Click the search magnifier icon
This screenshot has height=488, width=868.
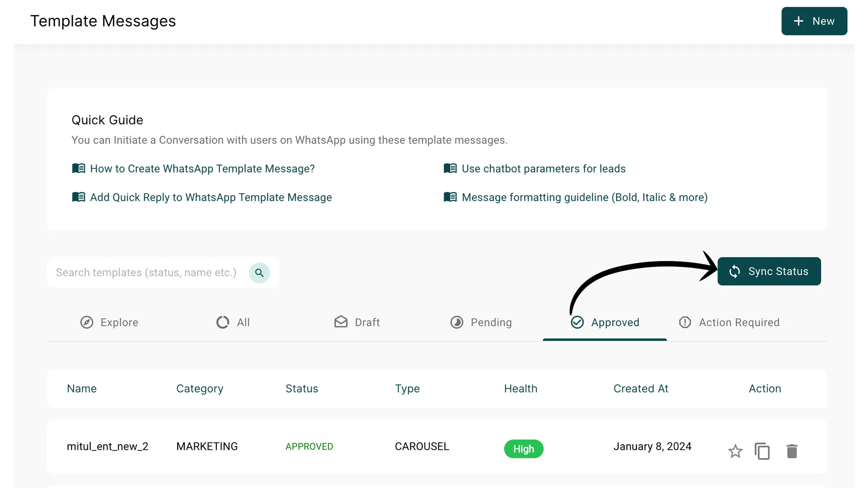[x=259, y=272]
